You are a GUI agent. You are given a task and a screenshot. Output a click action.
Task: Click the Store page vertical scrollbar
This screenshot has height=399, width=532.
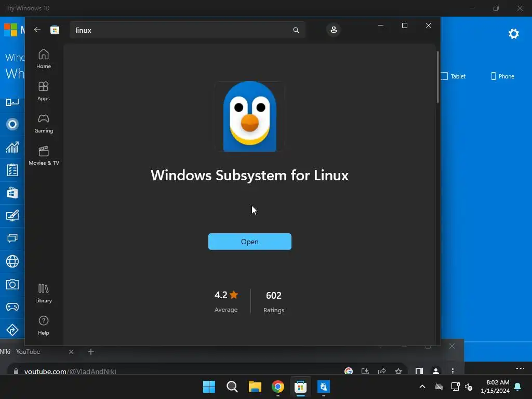tap(437, 77)
